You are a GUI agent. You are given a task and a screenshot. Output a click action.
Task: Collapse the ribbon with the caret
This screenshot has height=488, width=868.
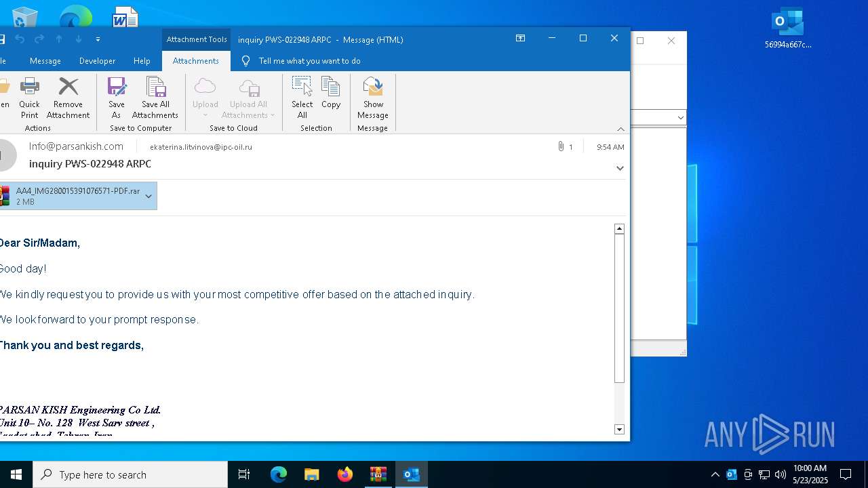[x=620, y=129]
